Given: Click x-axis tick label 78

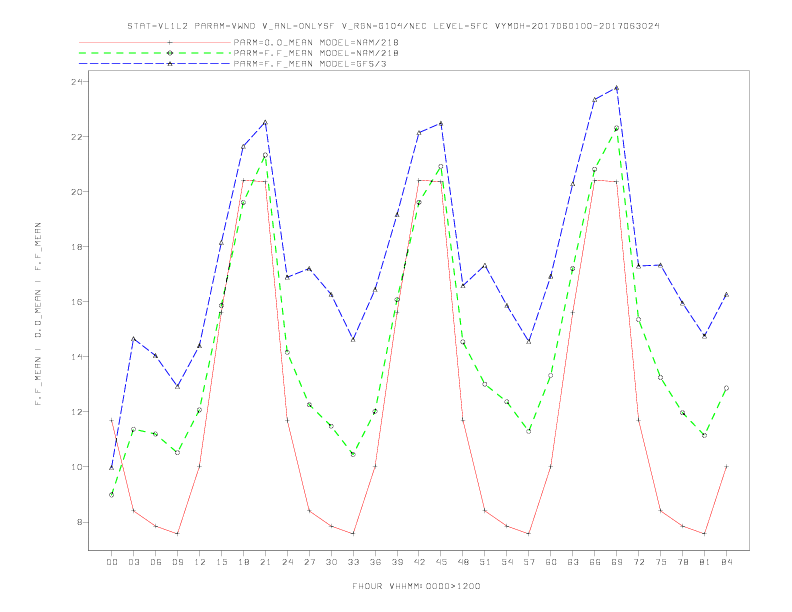Looking at the screenshot, I should click(682, 562).
